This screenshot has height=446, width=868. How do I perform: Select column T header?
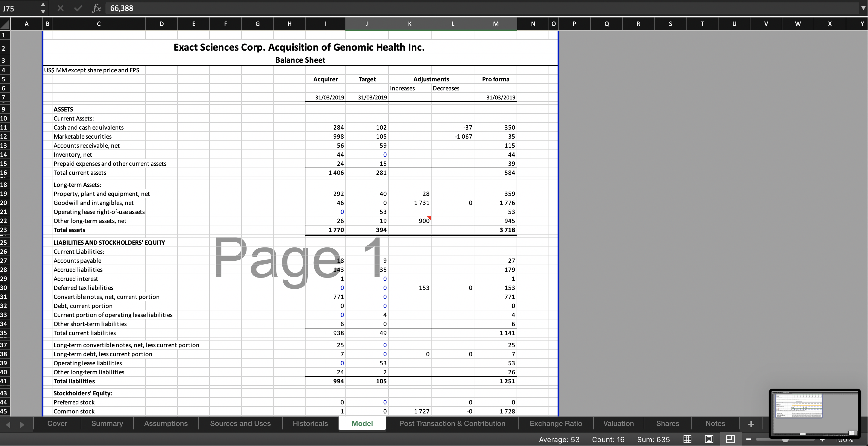click(x=702, y=24)
